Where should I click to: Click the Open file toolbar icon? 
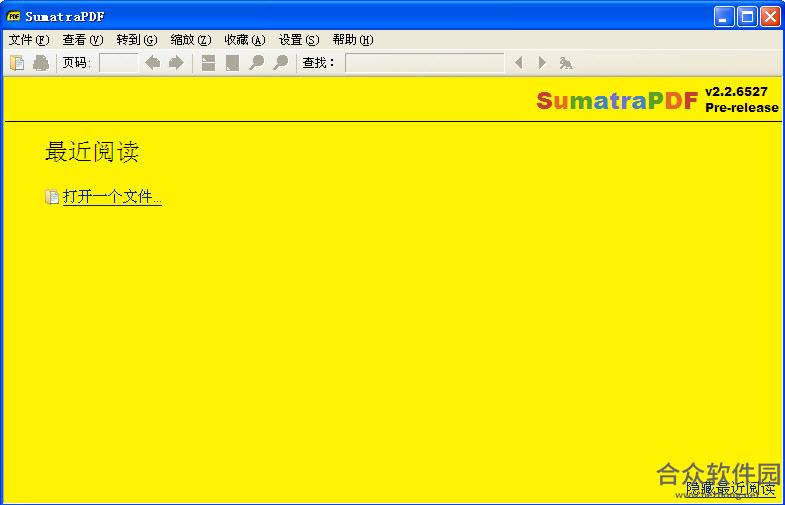pyautogui.click(x=17, y=63)
